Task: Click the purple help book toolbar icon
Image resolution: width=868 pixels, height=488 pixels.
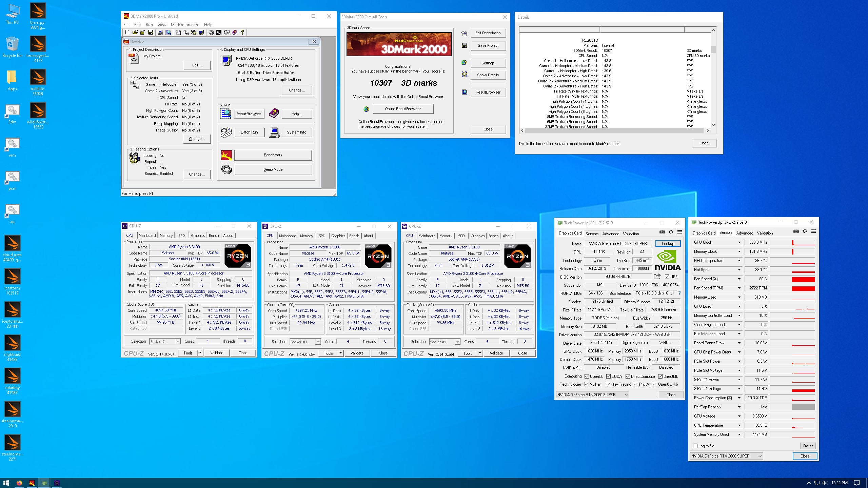Action: [x=234, y=32]
